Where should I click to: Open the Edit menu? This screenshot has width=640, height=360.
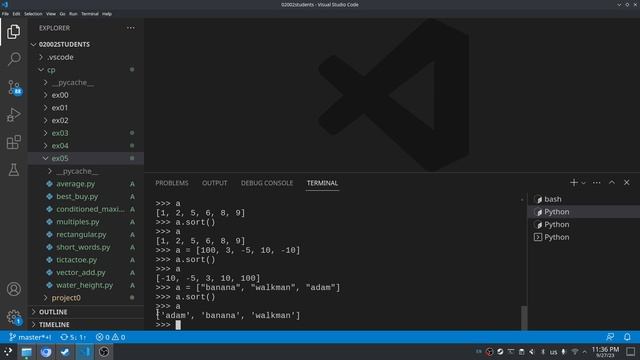pos(16,13)
